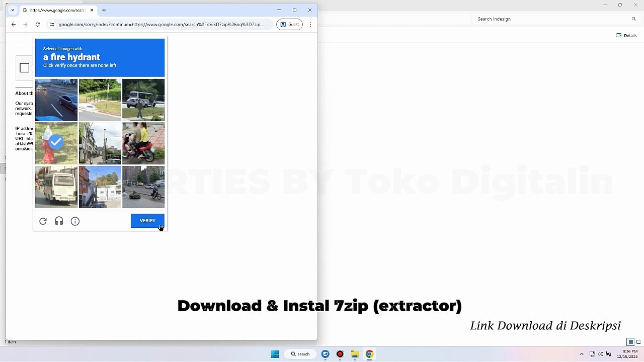The height and width of the screenshot is (362, 644).
Task: Open the battery tray icon
Action: point(608,354)
